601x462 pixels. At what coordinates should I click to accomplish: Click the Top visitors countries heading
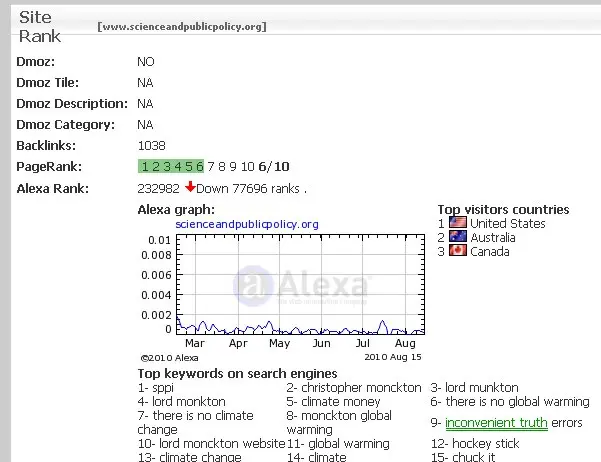pyautogui.click(x=503, y=210)
